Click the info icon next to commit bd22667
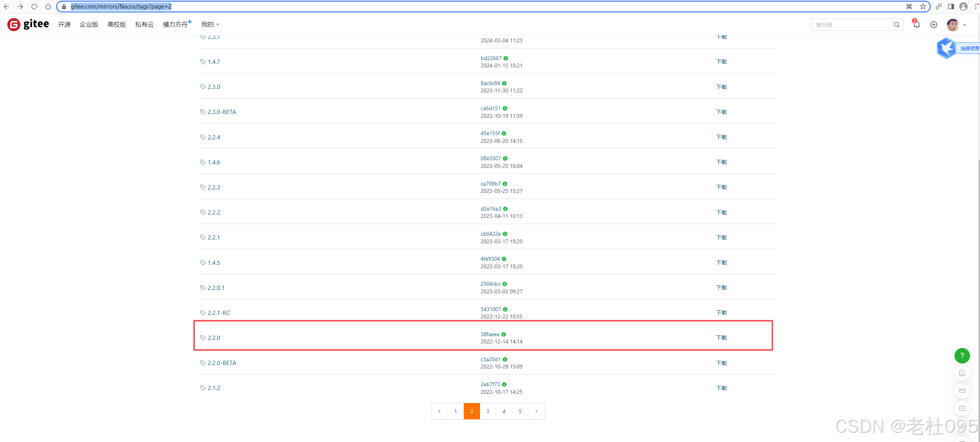 [506, 58]
